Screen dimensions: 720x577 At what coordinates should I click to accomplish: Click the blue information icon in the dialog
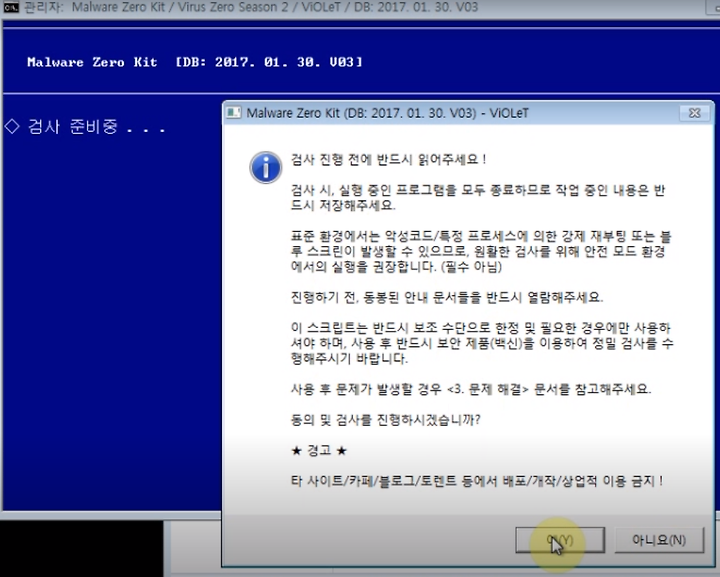click(266, 168)
